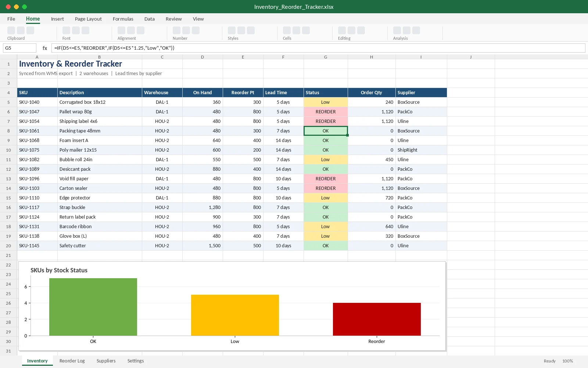Click the Status column header cell

coord(326,93)
